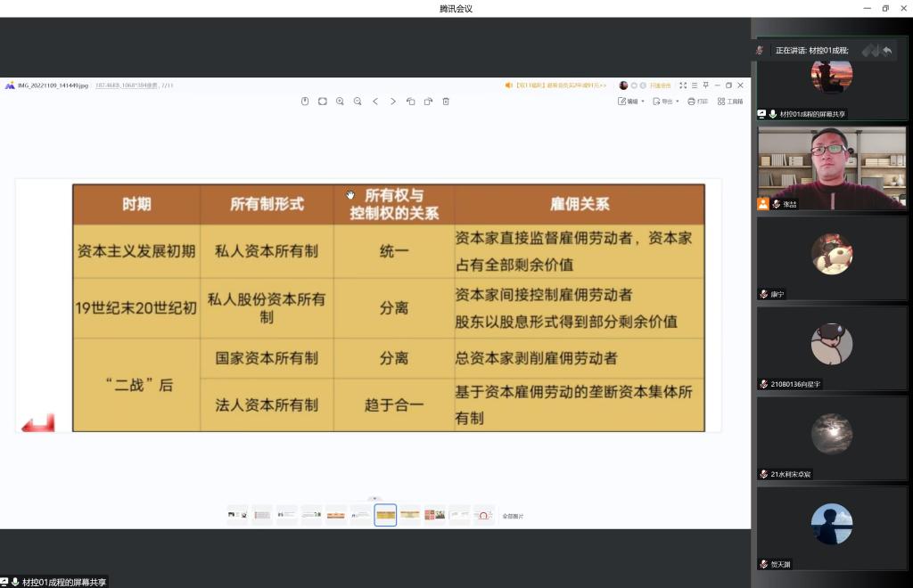Open the image viewer hamburger menu

[x=695, y=86]
